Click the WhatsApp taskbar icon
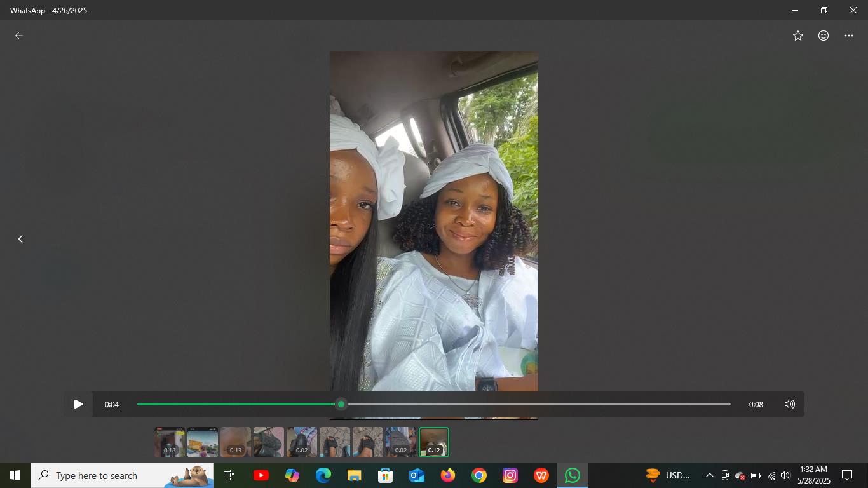 (x=573, y=475)
